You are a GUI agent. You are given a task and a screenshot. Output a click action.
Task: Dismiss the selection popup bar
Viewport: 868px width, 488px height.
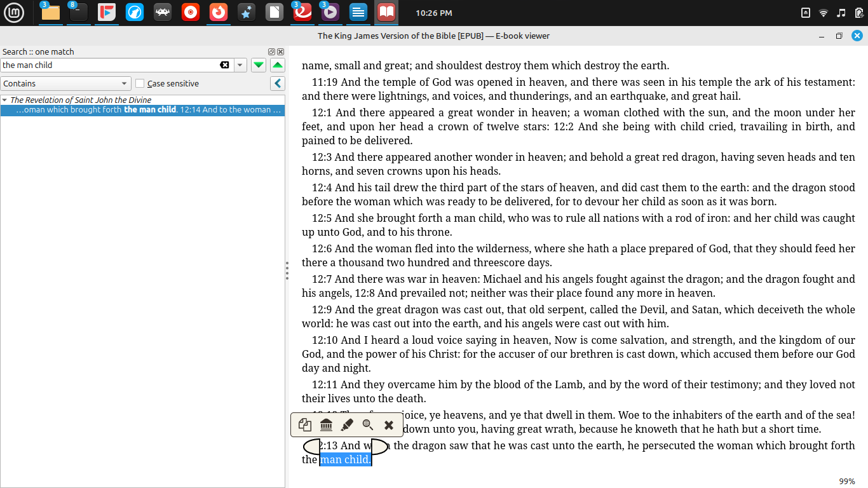click(x=389, y=425)
